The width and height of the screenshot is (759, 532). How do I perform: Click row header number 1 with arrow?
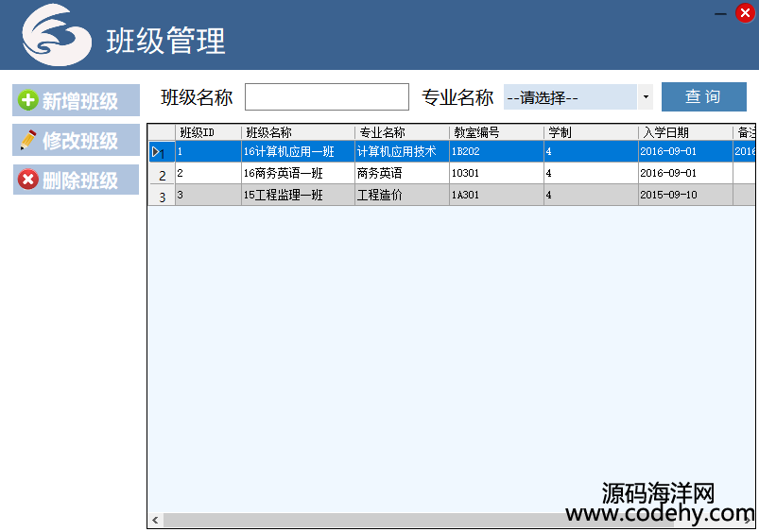tap(161, 152)
